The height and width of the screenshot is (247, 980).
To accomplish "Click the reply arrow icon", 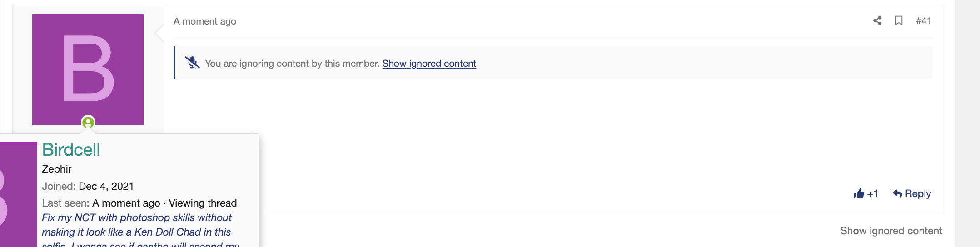I will click(x=897, y=193).
